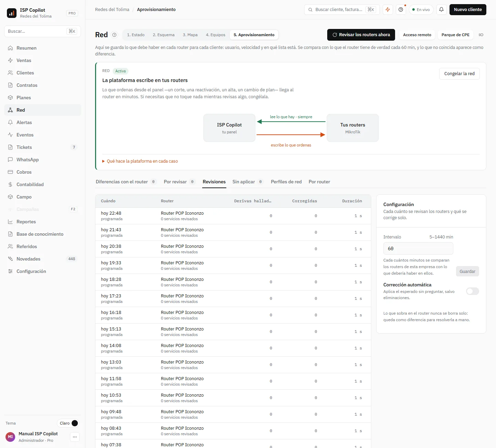The image size is (496, 448).
Task: Open the view options icon beside Parque de CPE
Action: click(481, 35)
